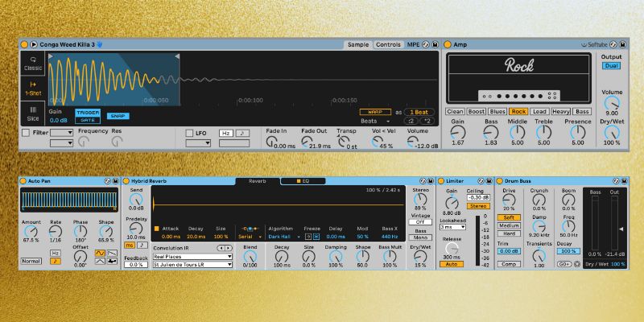The width and height of the screenshot is (644, 322).
Task: Select the triangle waveform in Auto Pan
Action: coord(100,261)
